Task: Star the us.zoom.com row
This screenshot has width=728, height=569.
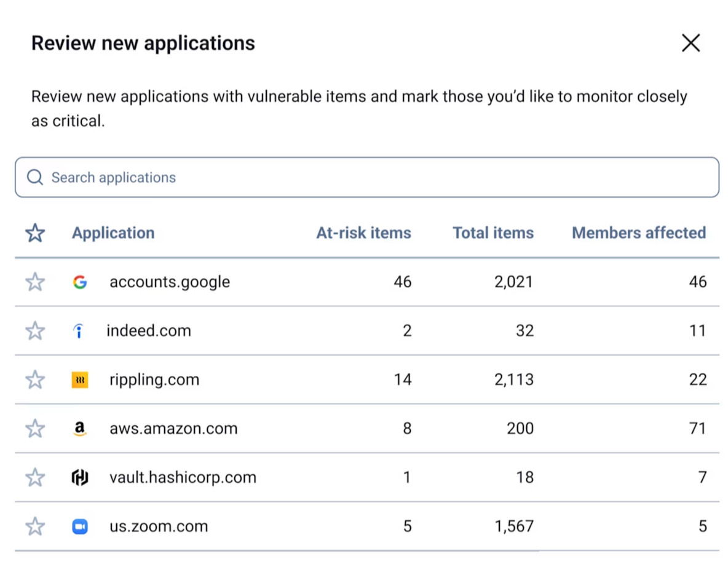Action: tap(35, 526)
